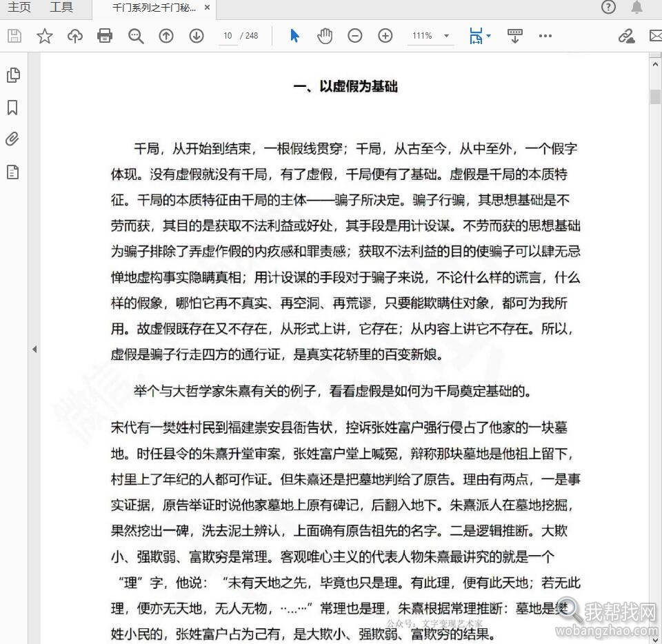Click the line starting 宋代有一樊姓村民
Image resolution: width=662 pixels, height=644 pixels.
(339, 427)
